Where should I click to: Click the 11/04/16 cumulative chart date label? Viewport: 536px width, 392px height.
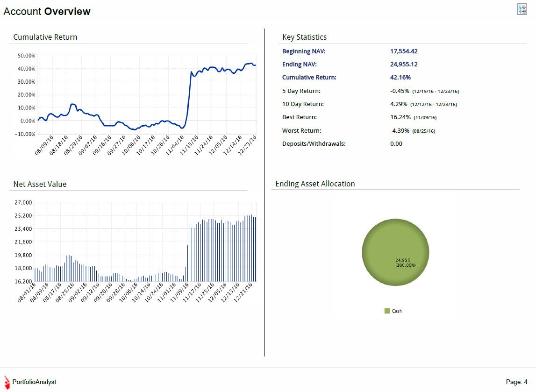(175, 146)
